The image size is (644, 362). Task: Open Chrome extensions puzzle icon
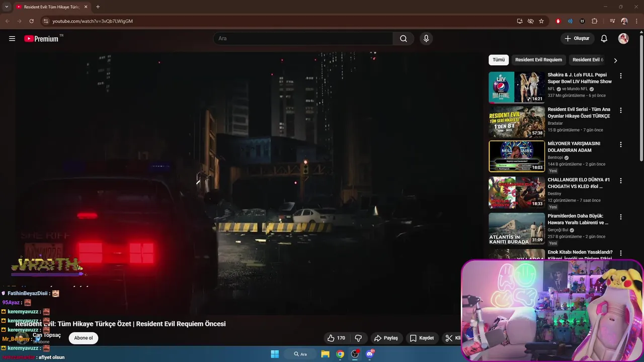(595, 21)
